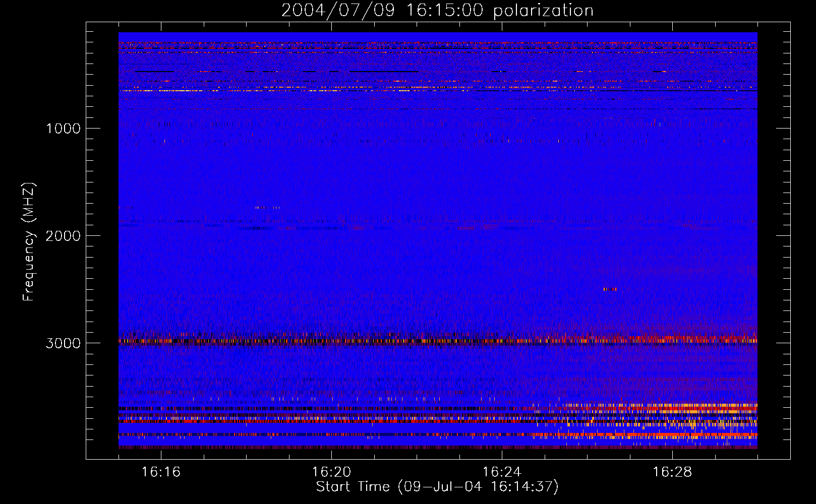This screenshot has width=816, height=504.
Task: Click the 2000 frequency tick label
Action: [x=63, y=236]
